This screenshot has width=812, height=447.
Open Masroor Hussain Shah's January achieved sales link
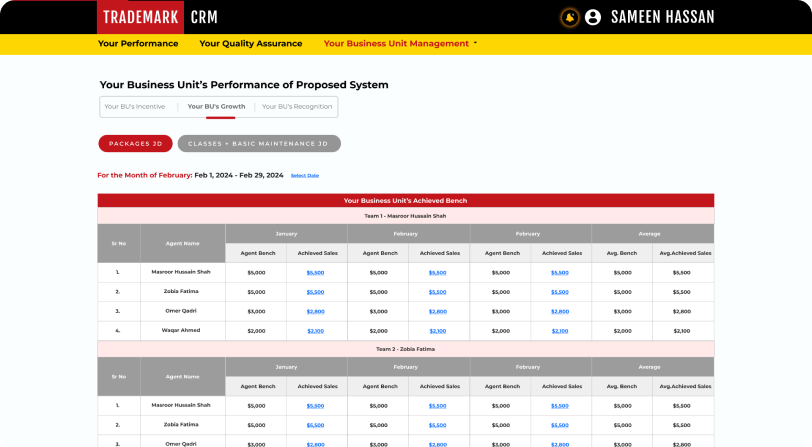click(316, 272)
